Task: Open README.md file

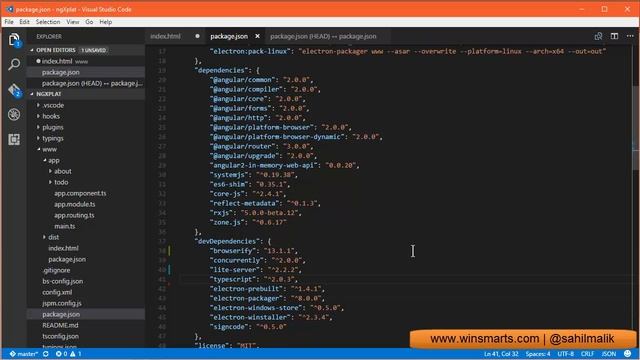Action: [60, 325]
